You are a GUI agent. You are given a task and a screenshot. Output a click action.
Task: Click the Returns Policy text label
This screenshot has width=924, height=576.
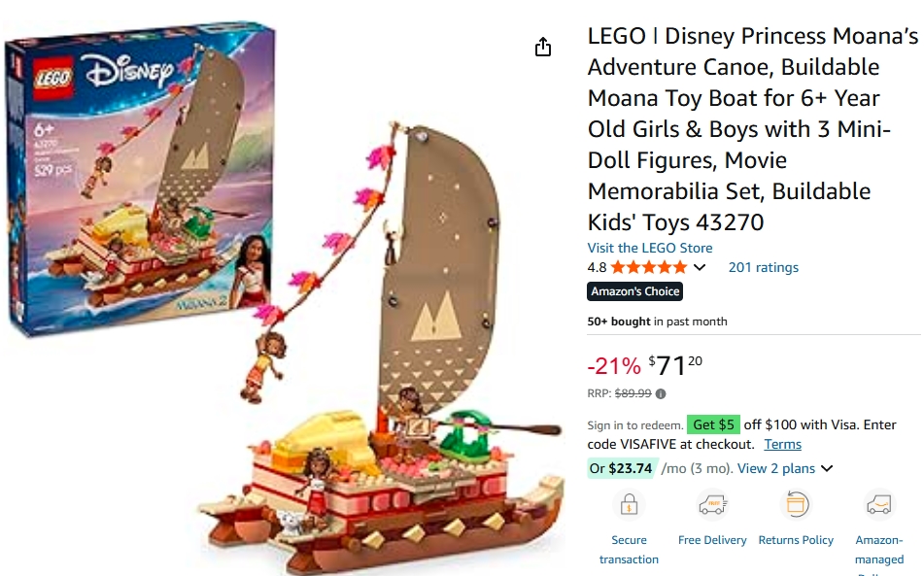[796, 540]
